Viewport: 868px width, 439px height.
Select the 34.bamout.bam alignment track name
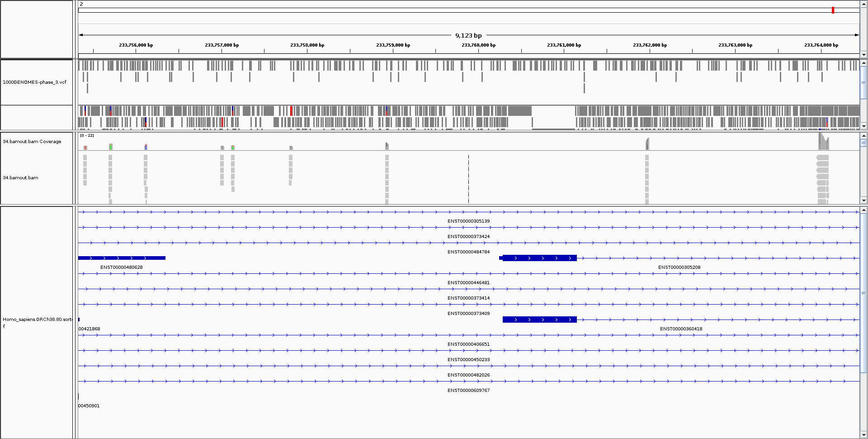tap(20, 177)
